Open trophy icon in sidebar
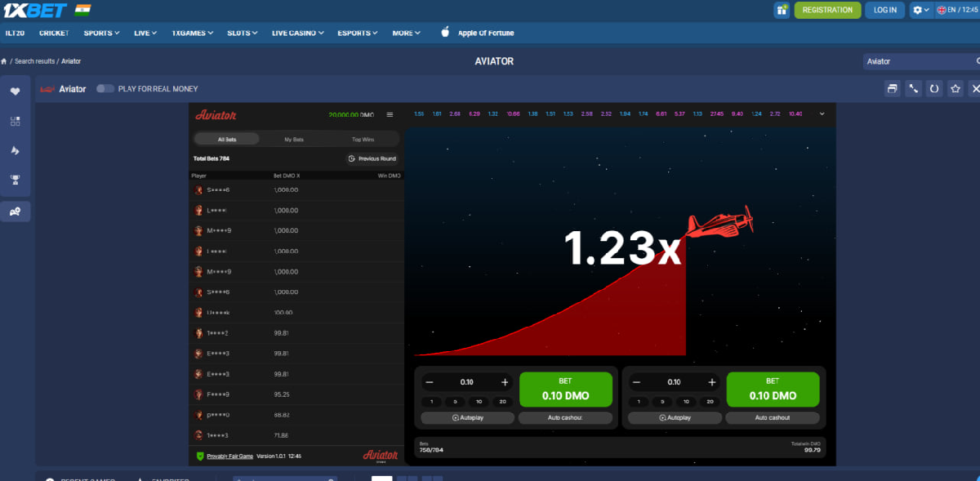 (x=15, y=180)
